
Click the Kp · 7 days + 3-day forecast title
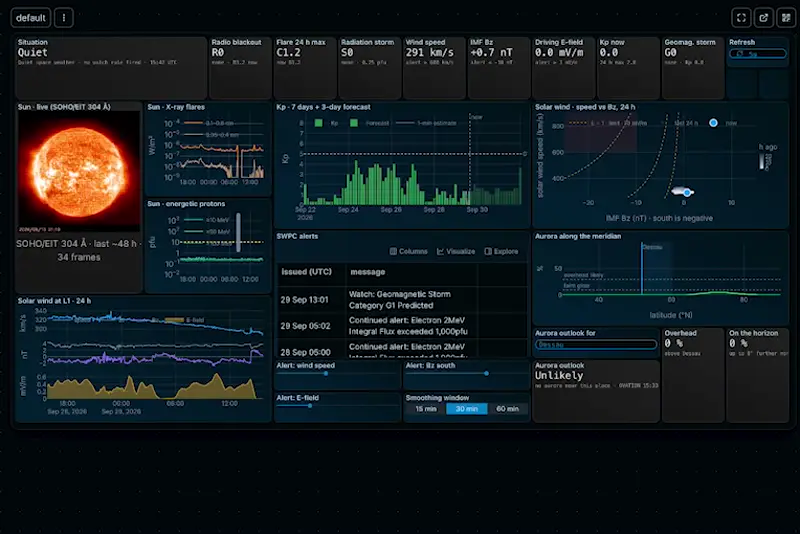coord(323,107)
